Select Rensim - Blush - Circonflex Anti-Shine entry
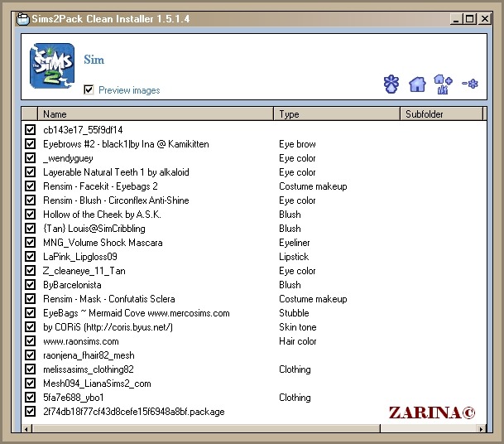The image size is (504, 444). 116,200
